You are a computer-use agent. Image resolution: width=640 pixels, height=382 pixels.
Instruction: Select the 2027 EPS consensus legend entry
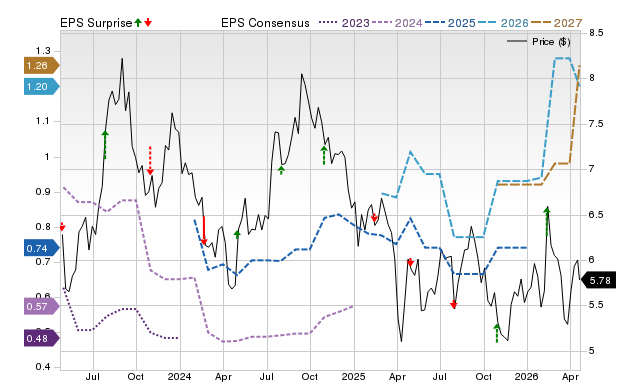556,23
